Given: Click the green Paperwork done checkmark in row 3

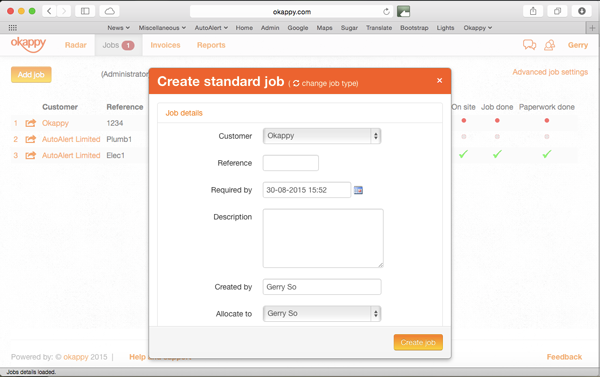Looking at the screenshot, I should (547, 154).
